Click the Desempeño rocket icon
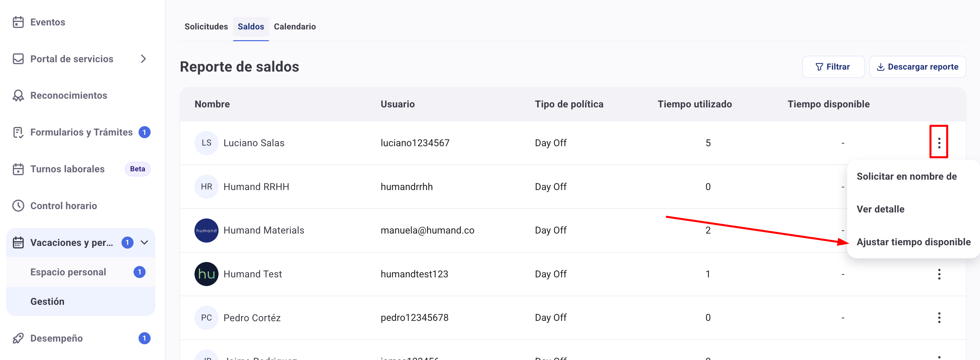 coord(18,338)
